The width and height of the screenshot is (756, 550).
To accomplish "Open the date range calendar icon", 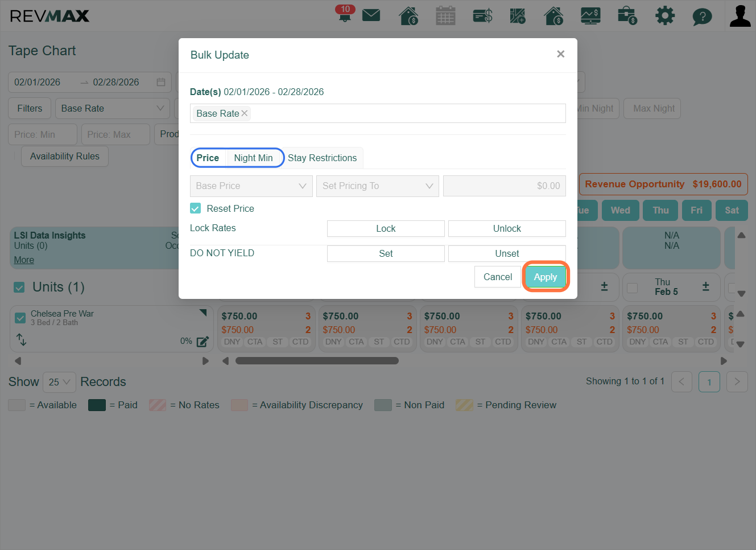I will point(161,82).
